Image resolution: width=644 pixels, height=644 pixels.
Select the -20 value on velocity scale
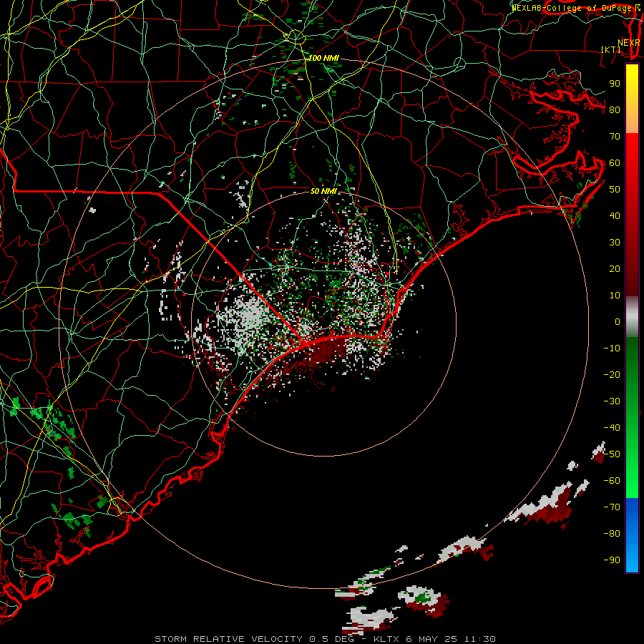pyautogui.click(x=612, y=375)
